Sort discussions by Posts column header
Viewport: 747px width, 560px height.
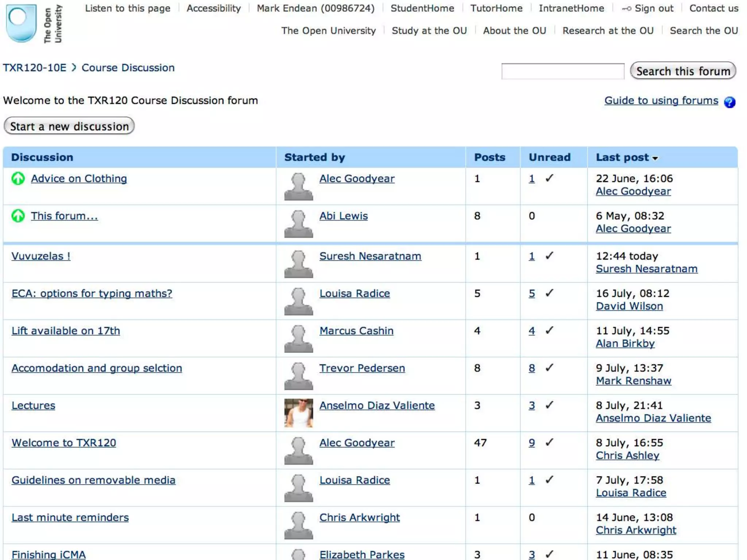(489, 157)
